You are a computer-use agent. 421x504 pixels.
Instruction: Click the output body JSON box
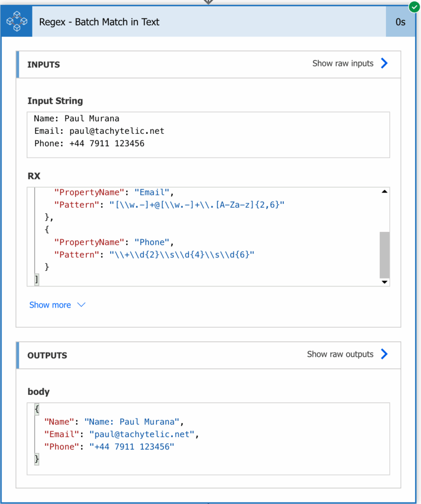208,439
